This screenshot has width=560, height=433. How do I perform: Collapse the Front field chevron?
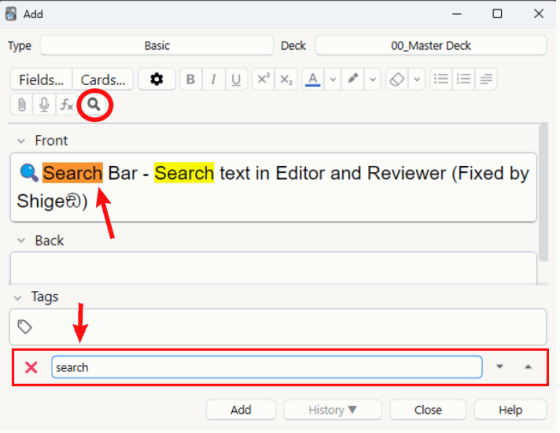click(21, 141)
